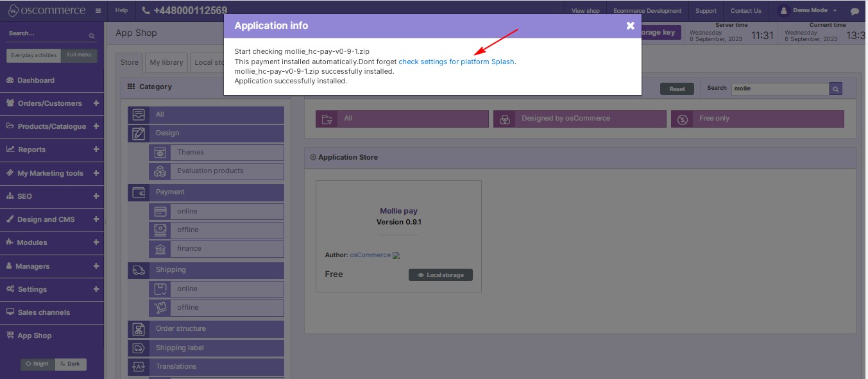Select the Shipping category truck icon
The width and height of the screenshot is (868, 379).
click(x=139, y=270)
